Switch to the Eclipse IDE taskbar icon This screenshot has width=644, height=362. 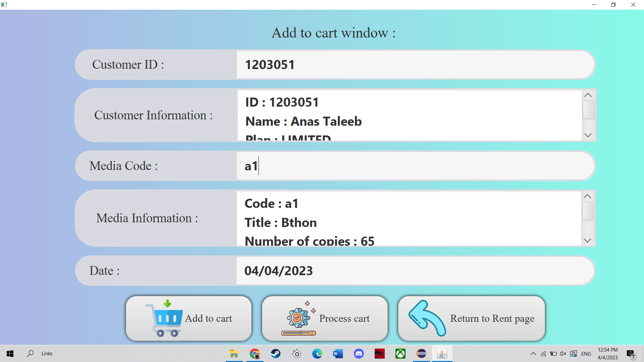421,354
